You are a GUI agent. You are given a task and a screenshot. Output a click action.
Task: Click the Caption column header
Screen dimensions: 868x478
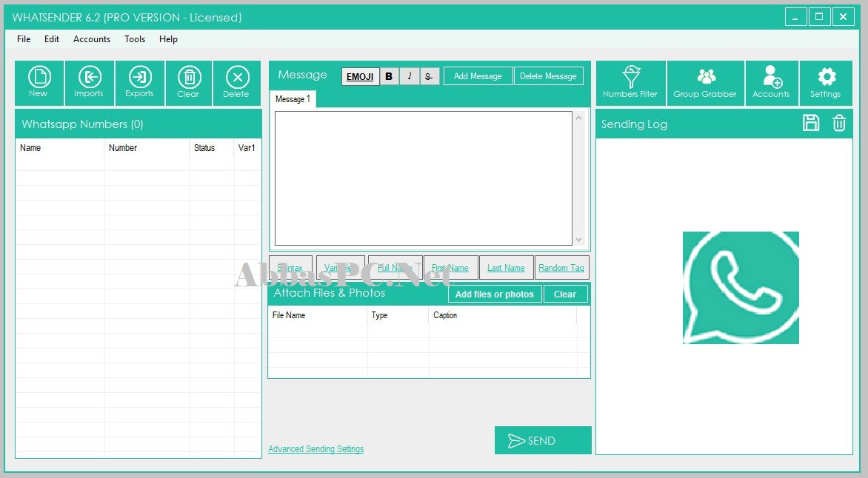[503, 315]
